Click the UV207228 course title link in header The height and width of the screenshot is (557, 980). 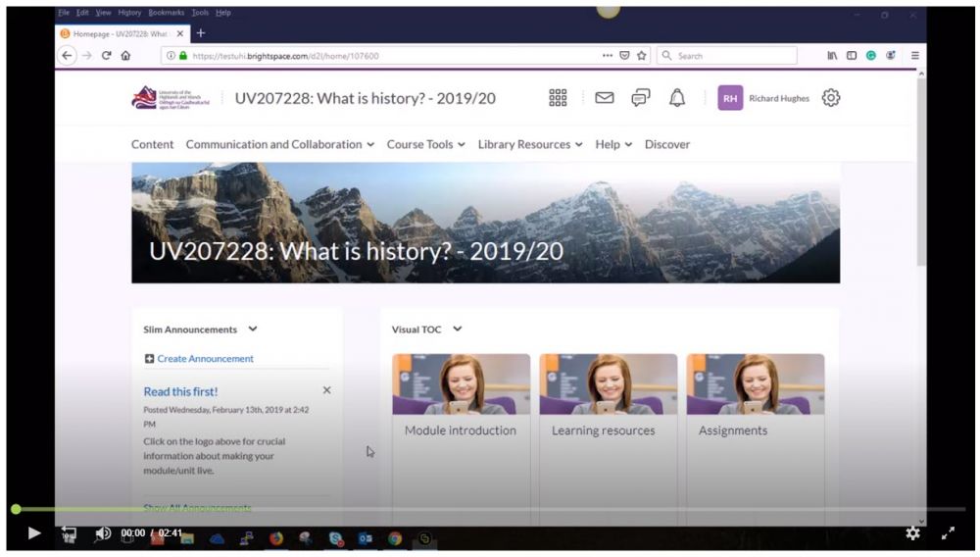pos(365,98)
